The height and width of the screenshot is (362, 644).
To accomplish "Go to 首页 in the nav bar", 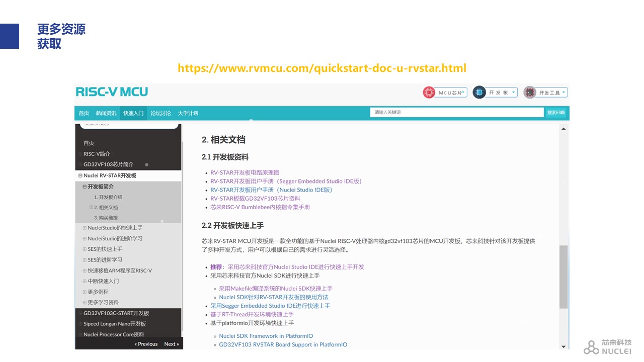I will tap(84, 113).
